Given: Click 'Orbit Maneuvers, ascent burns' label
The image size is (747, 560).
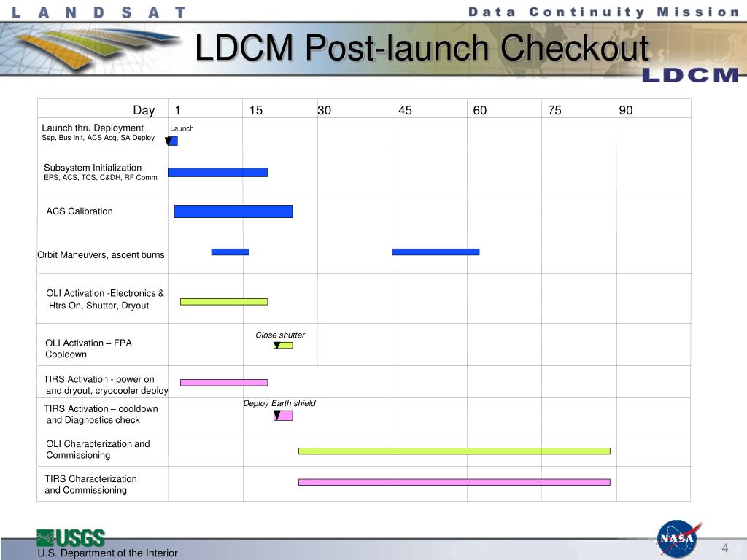Looking at the screenshot, I should click(101, 254).
